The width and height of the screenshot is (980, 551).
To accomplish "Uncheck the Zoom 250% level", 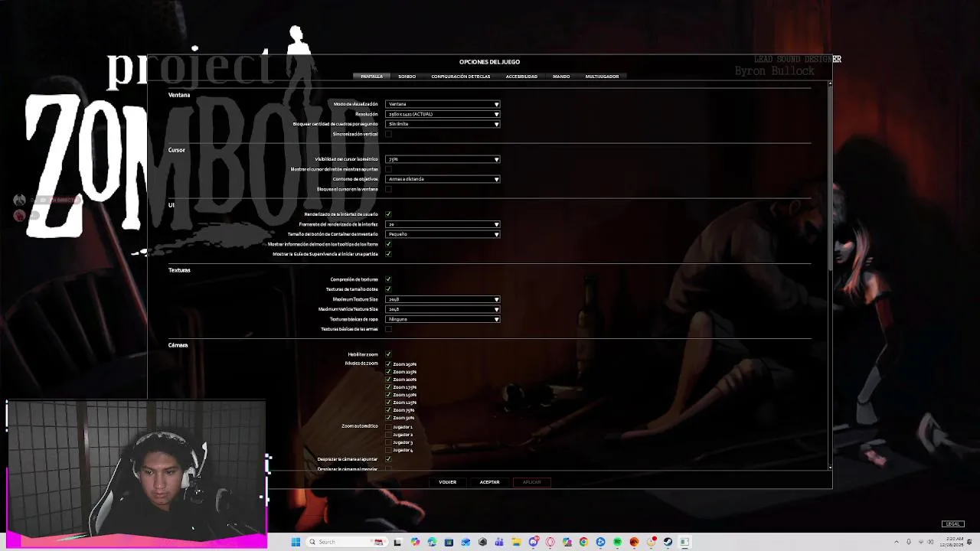I will (x=388, y=364).
